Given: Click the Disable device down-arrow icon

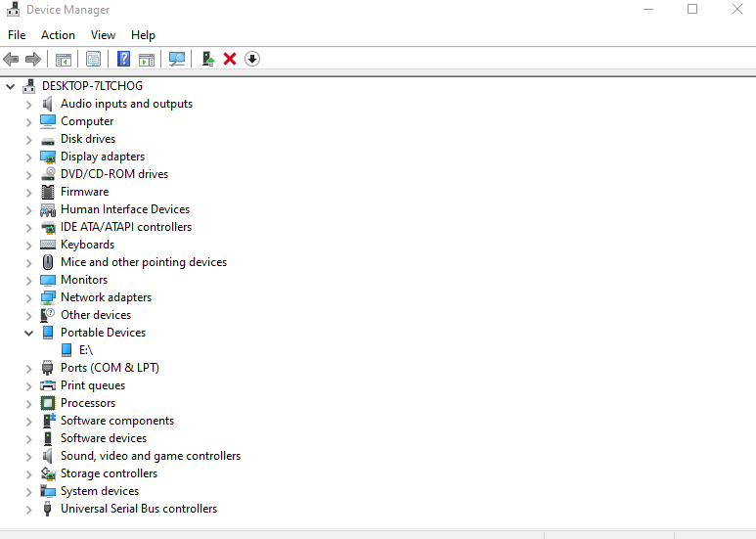Looking at the screenshot, I should 252,59.
